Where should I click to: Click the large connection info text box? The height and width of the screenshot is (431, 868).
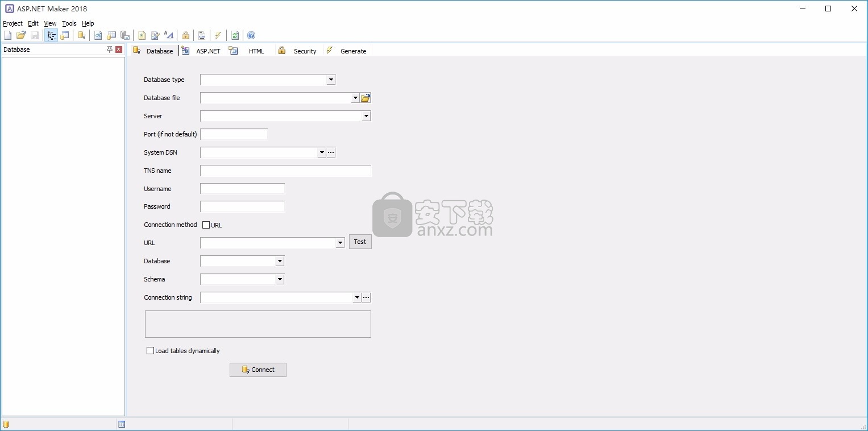pos(258,324)
